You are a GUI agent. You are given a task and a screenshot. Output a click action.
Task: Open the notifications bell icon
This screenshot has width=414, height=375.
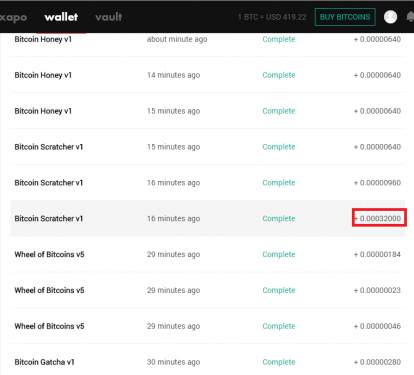pyautogui.click(x=410, y=17)
